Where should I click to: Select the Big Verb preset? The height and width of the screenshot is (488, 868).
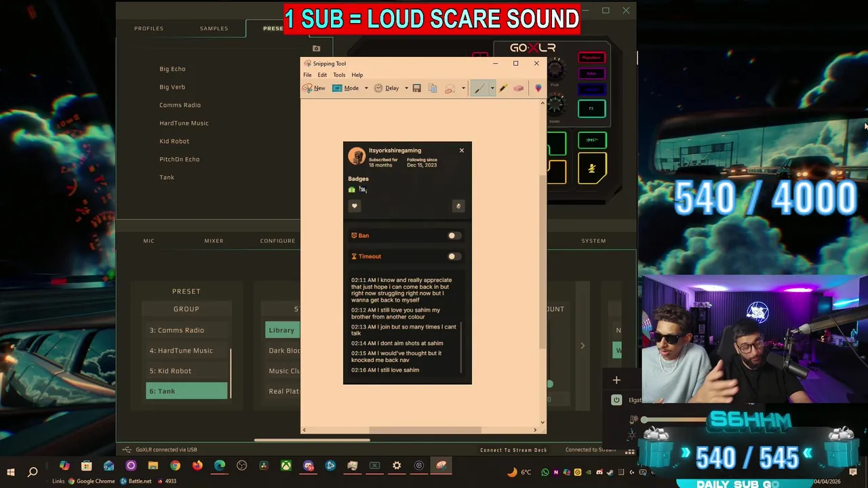pos(172,87)
